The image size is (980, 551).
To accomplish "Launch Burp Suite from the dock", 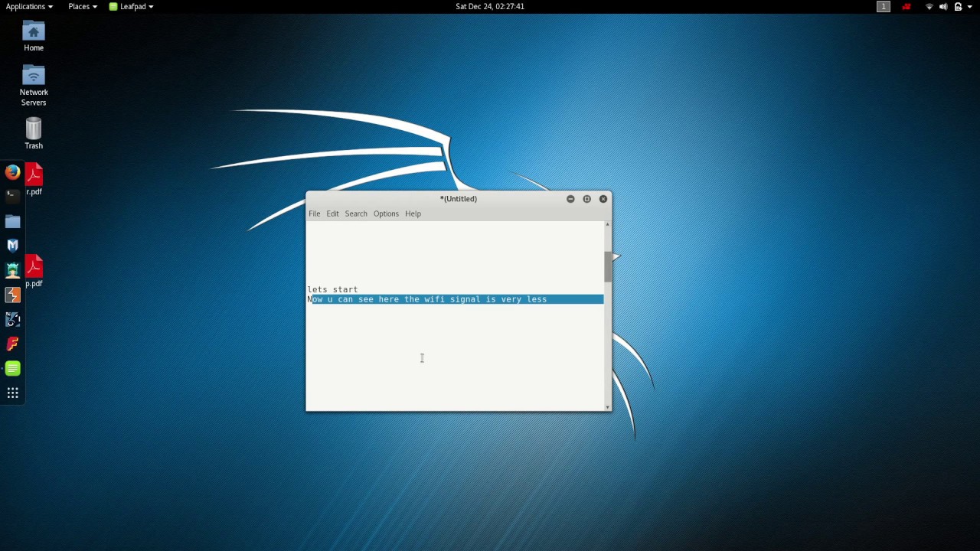I will point(12,295).
